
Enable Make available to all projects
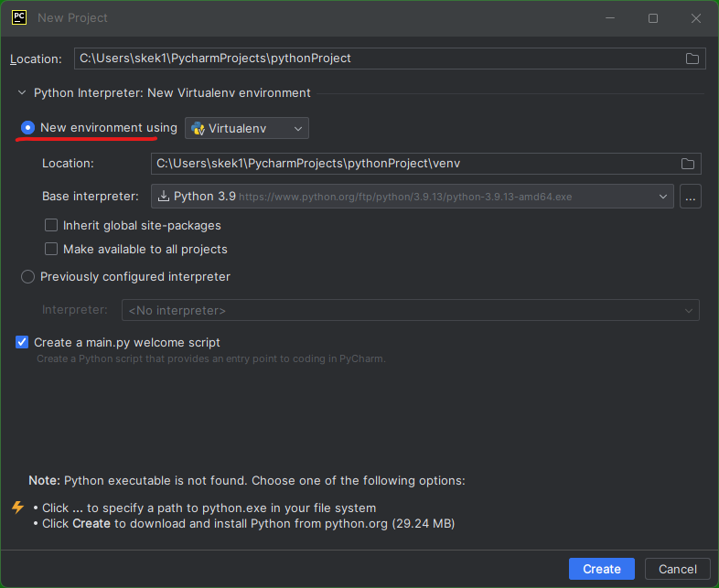point(51,249)
